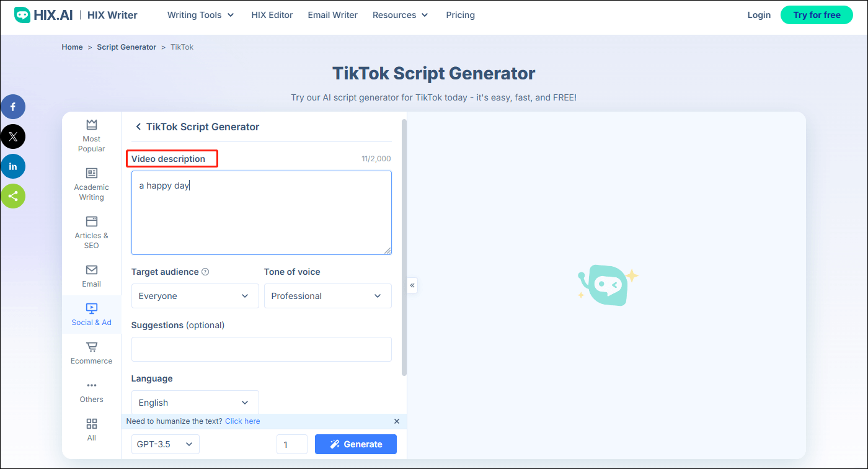Screen dimensions: 868x469
Task: Click the form panel vertical scrollbar
Action: click(x=404, y=248)
